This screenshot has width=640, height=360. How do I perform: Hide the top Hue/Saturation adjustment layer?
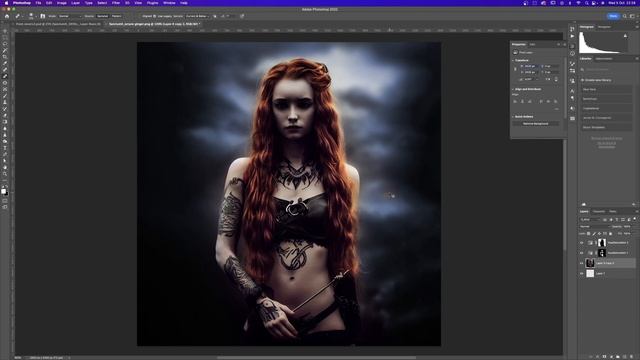click(582, 242)
